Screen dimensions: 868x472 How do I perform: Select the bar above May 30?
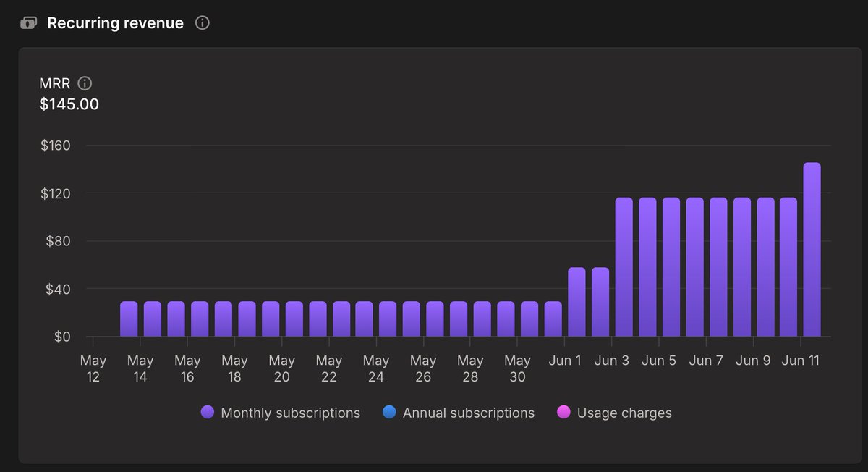point(529,319)
